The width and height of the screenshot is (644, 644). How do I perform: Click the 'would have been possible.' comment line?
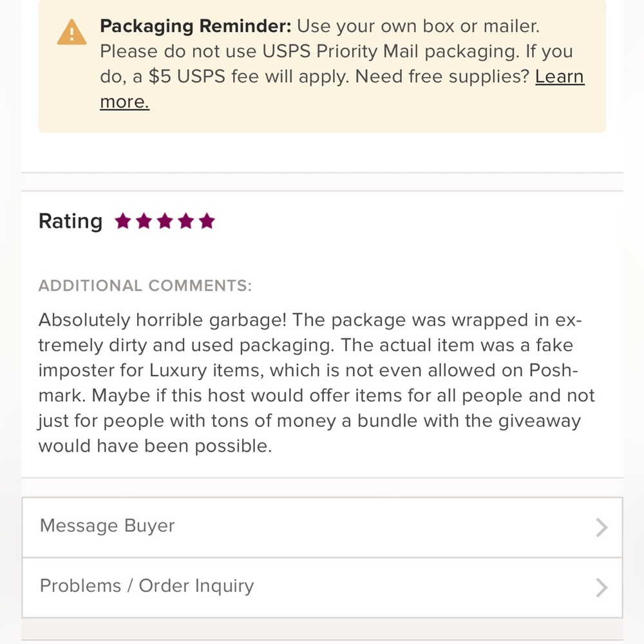(x=155, y=446)
